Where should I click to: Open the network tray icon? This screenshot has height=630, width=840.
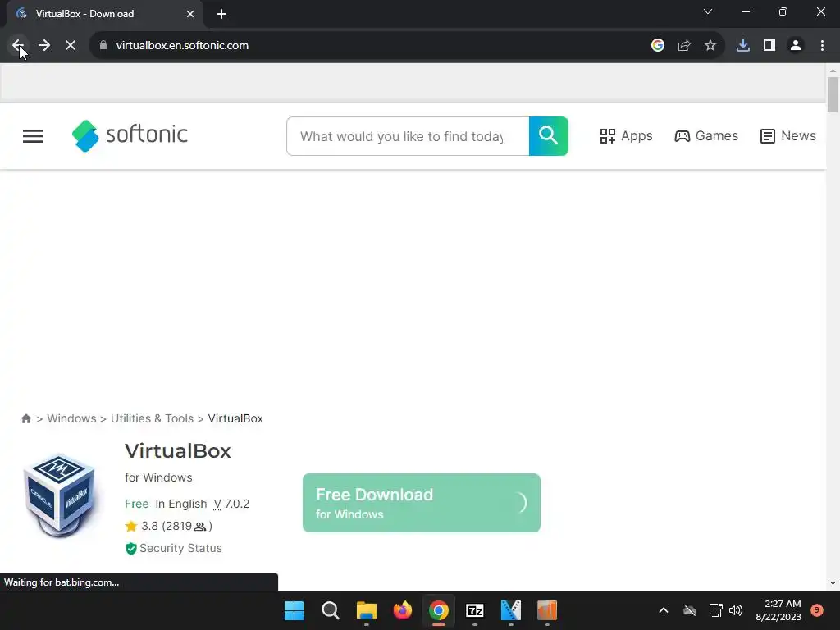click(x=715, y=610)
